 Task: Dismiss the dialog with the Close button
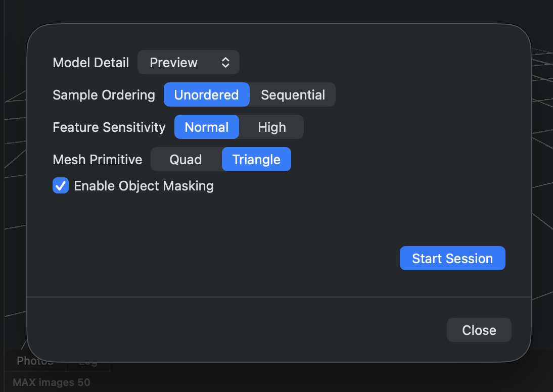tap(479, 330)
